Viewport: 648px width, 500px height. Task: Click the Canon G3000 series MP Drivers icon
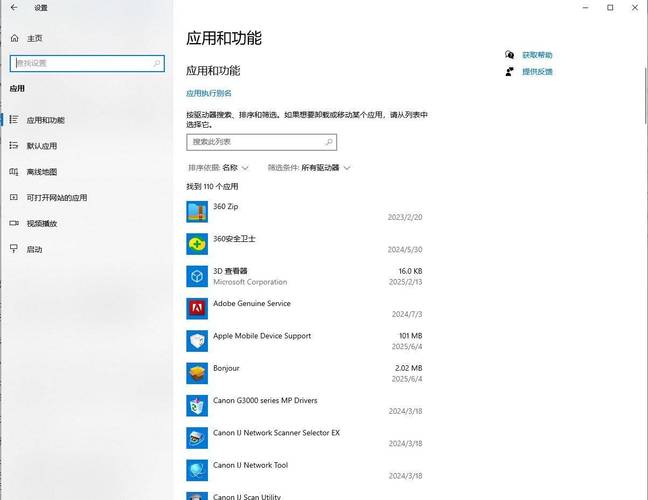click(x=197, y=405)
